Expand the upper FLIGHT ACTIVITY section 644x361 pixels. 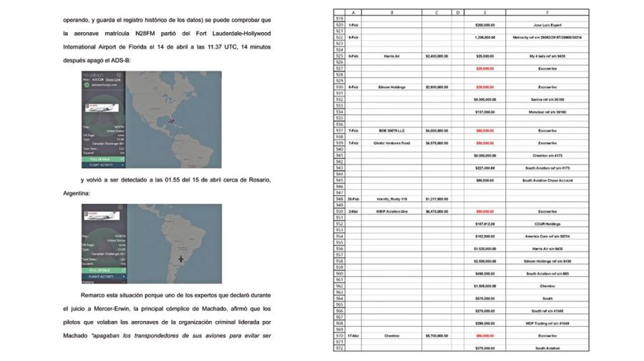point(104,165)
